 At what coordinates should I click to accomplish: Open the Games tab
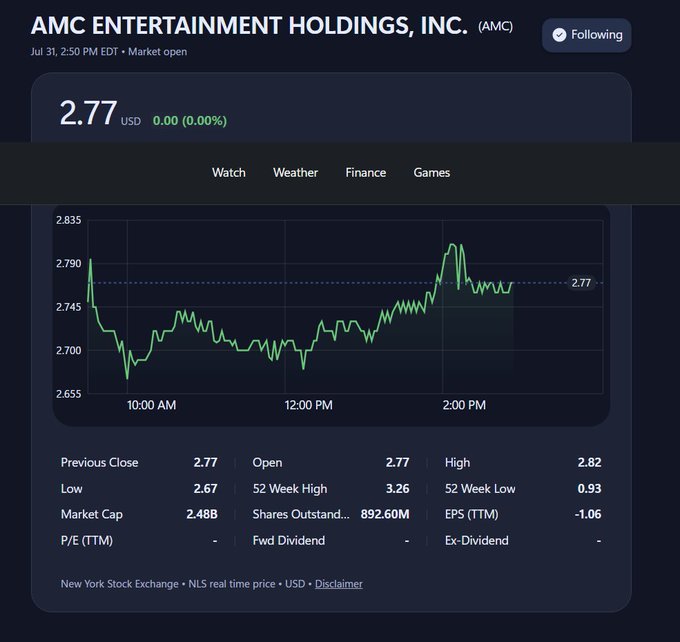[432, 173]
